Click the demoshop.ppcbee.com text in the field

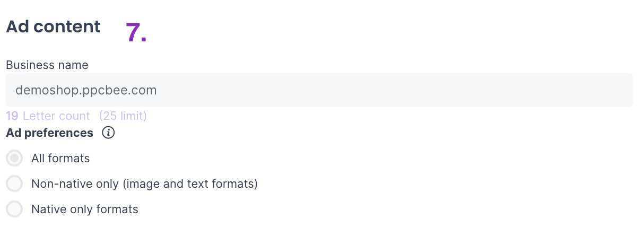point(86,90)
